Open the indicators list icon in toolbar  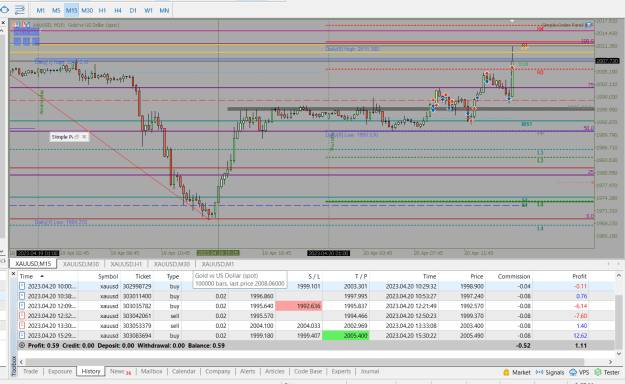(x=20, y=10)
